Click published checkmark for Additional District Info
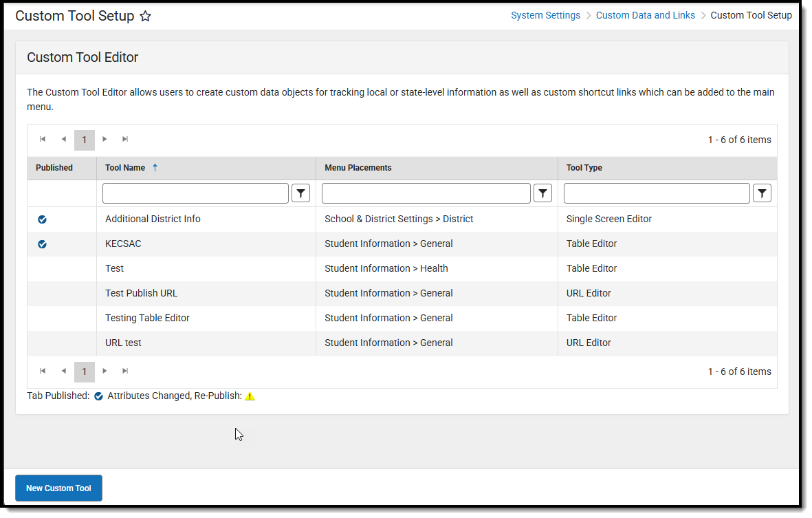This screenshot has height=518, width=812. [x=43, y=219]
